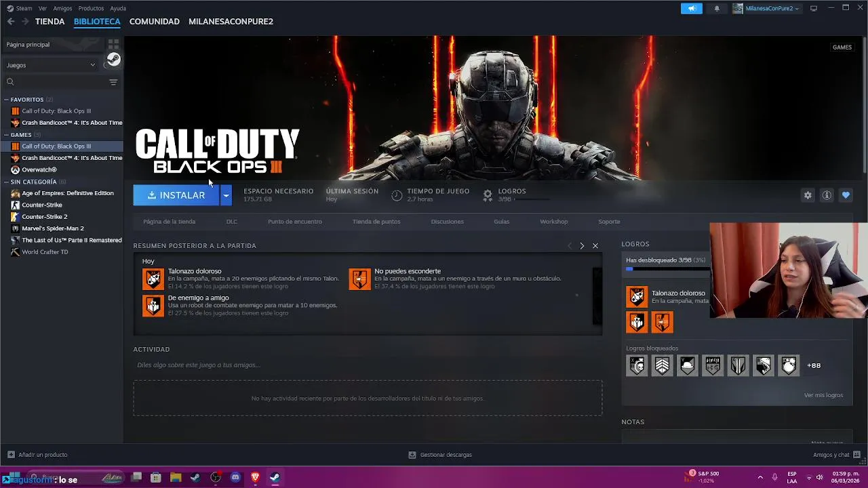Click the MilanesaConPure2 profile avatar

738,8
